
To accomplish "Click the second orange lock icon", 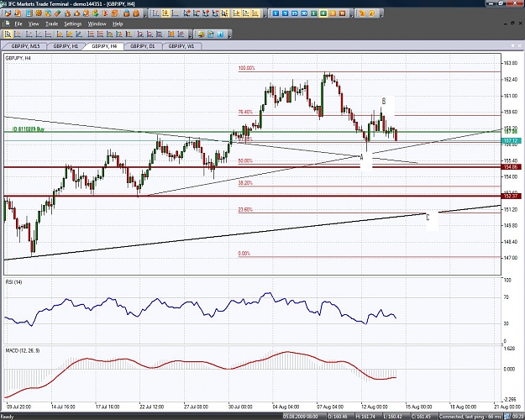I will click(x=136, y=13).
